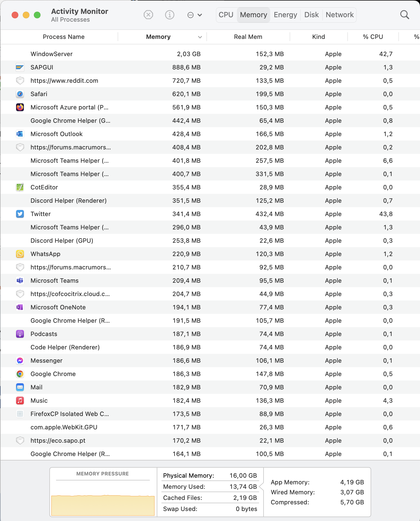Click the WhatsApp process icon
The height and width of the screenshot is (521, 420).
click(x=20, y=254)
